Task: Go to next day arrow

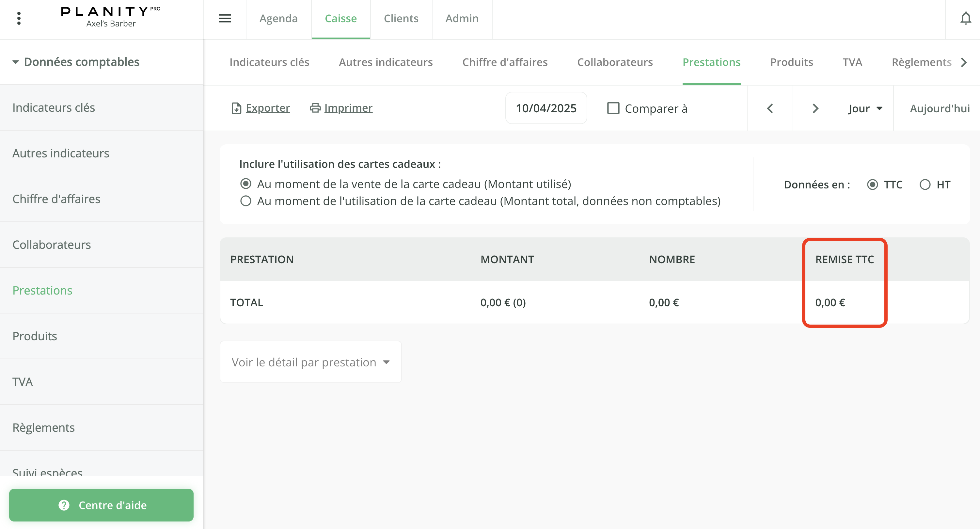Action: pyautogui.click(x=815, y=108)
